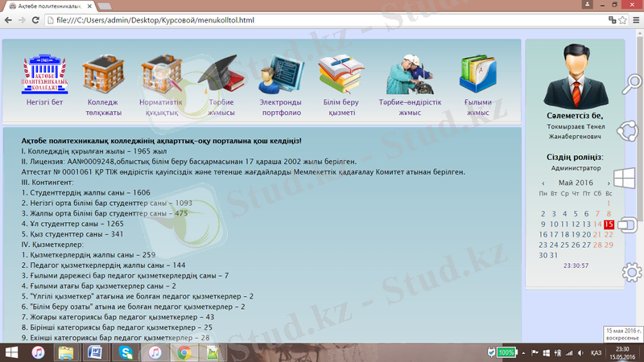Viewport: 644px width, 362px height.
Task: Click the Май 2016 calendar heading
Action: pos(576,183)
